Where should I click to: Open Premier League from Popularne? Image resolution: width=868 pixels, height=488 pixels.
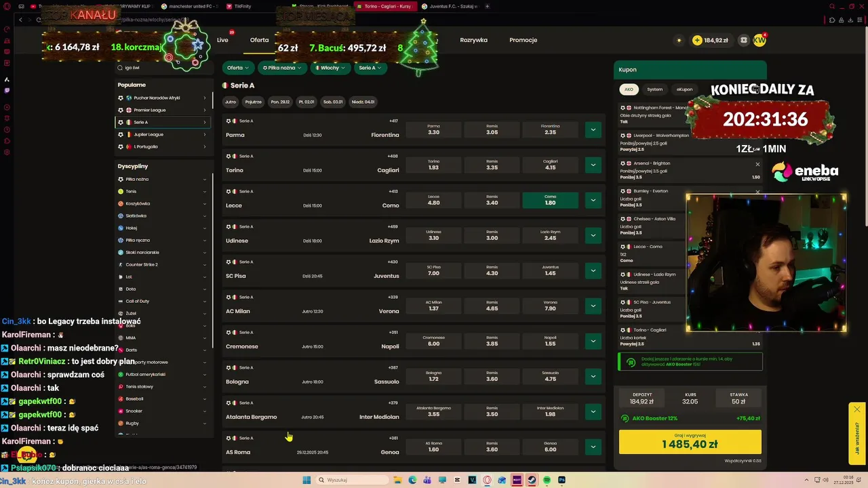(x=163, y=110)
